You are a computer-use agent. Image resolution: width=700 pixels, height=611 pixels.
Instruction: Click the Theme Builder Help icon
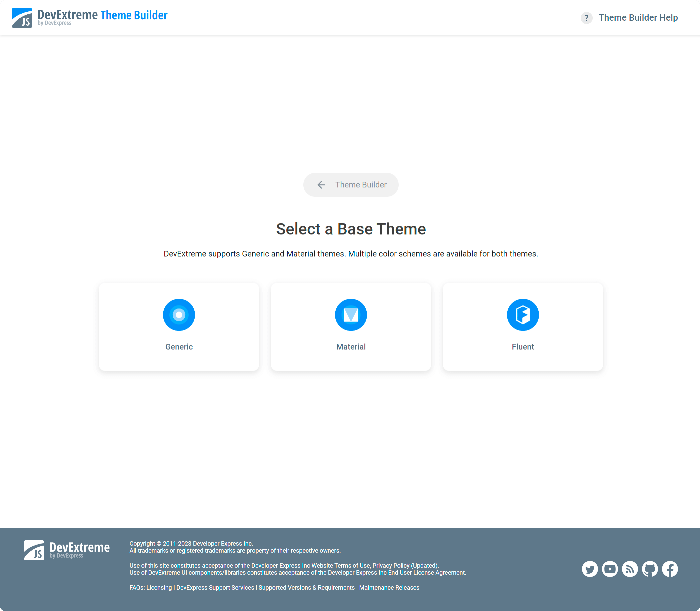586,17
